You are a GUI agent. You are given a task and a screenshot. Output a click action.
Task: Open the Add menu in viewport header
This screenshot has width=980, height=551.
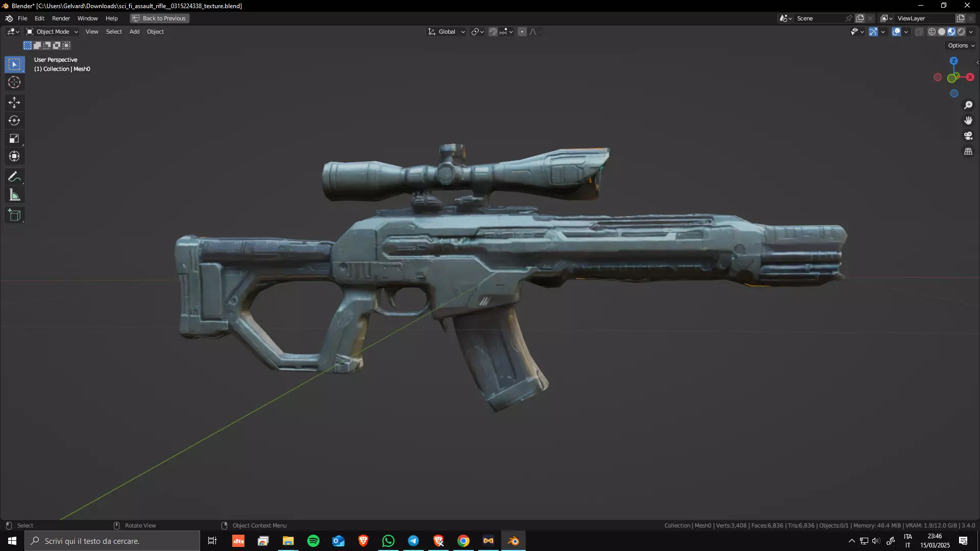point(134,32)
